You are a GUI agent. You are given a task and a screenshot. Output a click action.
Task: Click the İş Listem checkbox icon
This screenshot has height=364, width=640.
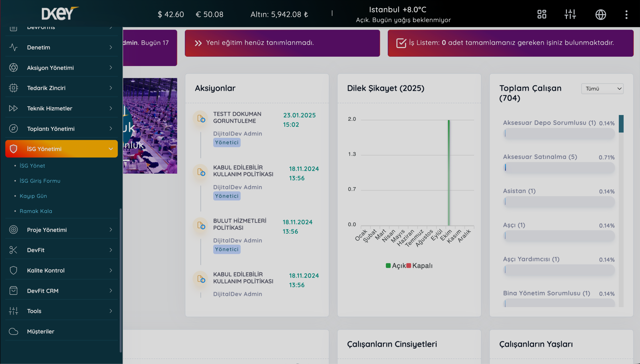pos(401,43)
